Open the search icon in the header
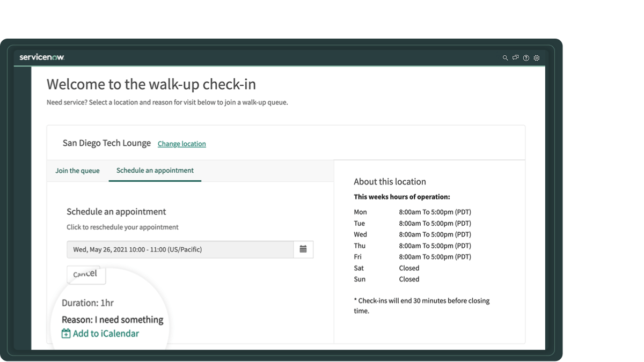This screenshot has height=362, width=644. pyautogui.click(x=505, y=57)
